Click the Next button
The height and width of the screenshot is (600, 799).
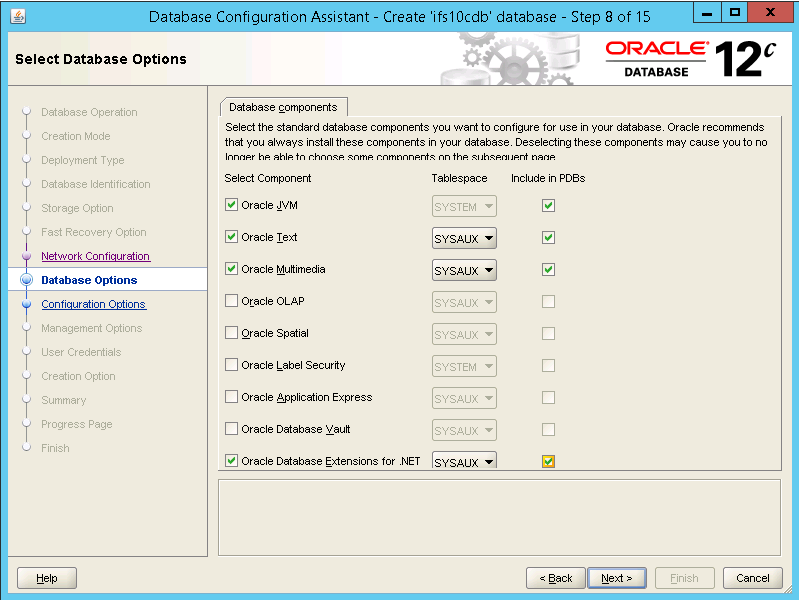pyautogui.click(x=617, y=578)
